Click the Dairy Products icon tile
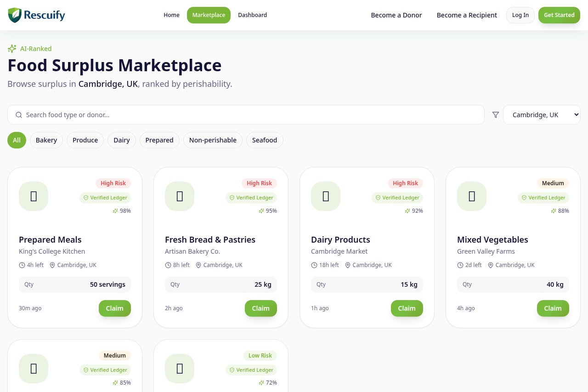588x392 pixels. [x=326, y=196]
